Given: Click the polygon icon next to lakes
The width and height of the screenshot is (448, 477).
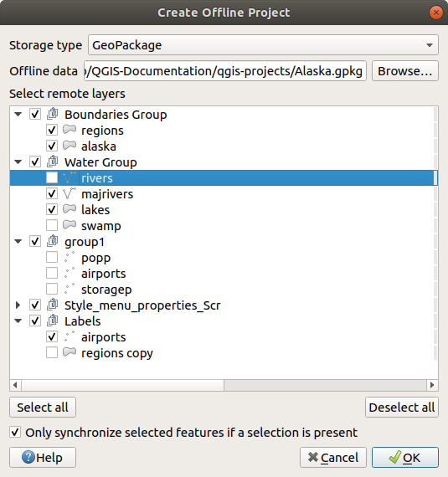Looking at the screenshot, I should tap(70, 209).
